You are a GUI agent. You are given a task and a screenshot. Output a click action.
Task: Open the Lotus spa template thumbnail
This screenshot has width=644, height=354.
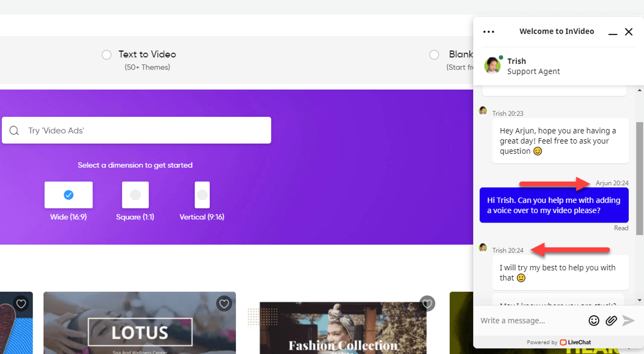pyautogui.click(x=139, y=327)
